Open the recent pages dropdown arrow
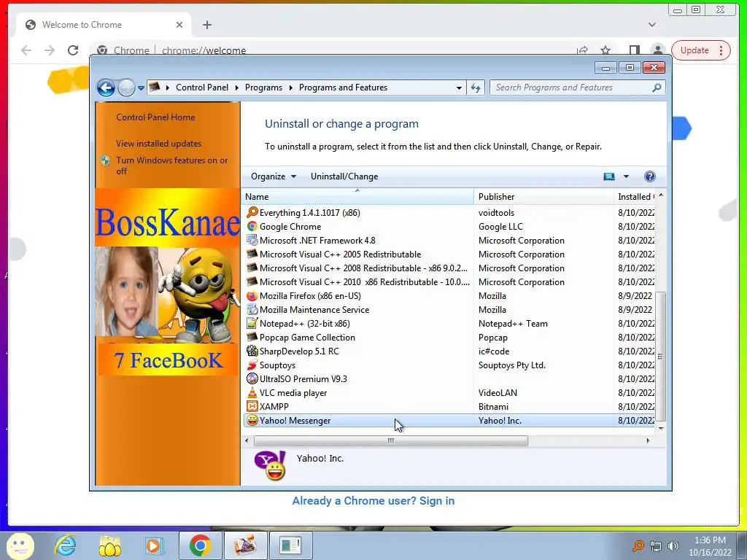Screen dimensions: 747x560 pos(141,87)
